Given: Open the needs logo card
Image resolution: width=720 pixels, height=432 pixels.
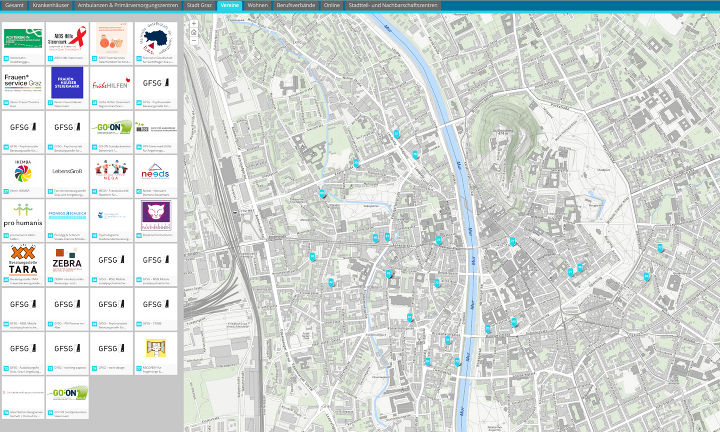Looking at the screenshot, I should click(x=156, y=176).
